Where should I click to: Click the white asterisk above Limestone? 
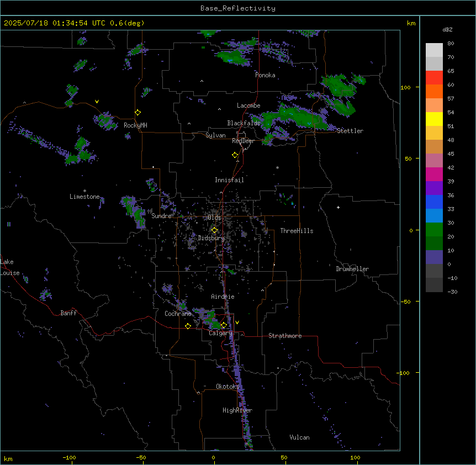(84, 191)
